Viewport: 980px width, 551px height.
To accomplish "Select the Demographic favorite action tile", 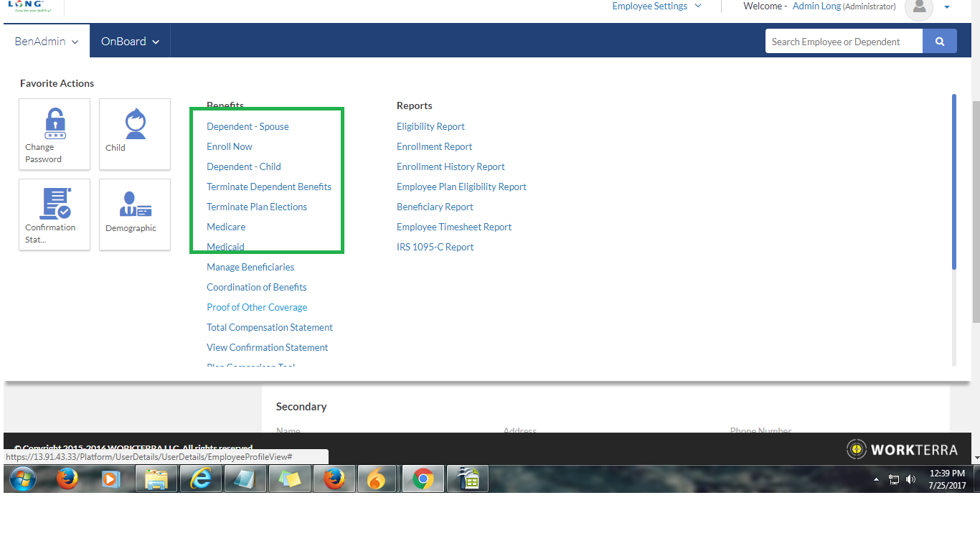I will [x=135, y=214].
